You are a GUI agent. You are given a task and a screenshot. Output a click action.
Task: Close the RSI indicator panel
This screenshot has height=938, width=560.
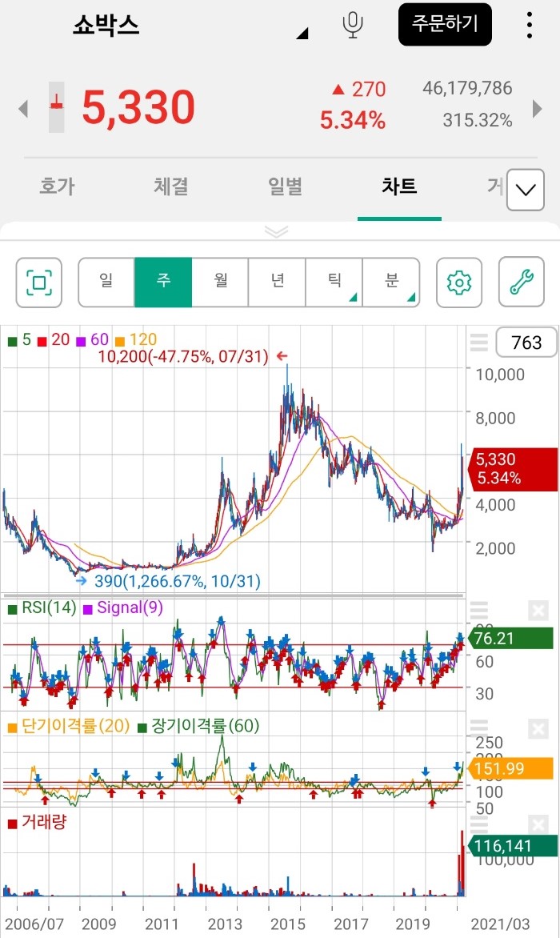tap(538, 611)
